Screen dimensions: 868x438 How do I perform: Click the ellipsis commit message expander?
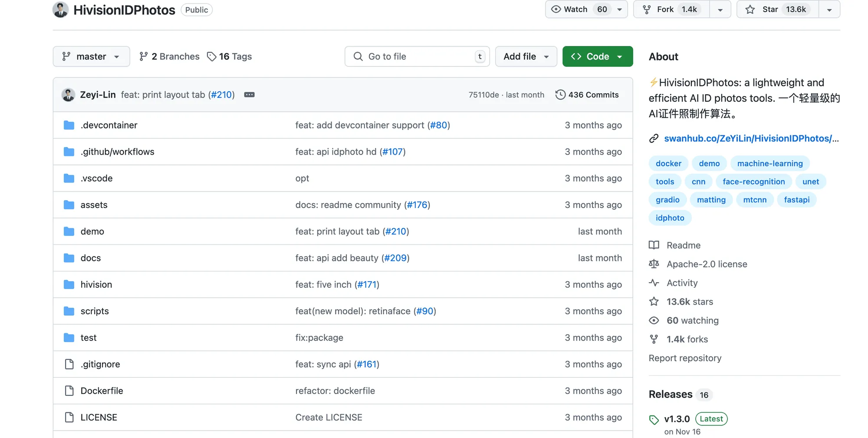point(249,95)
